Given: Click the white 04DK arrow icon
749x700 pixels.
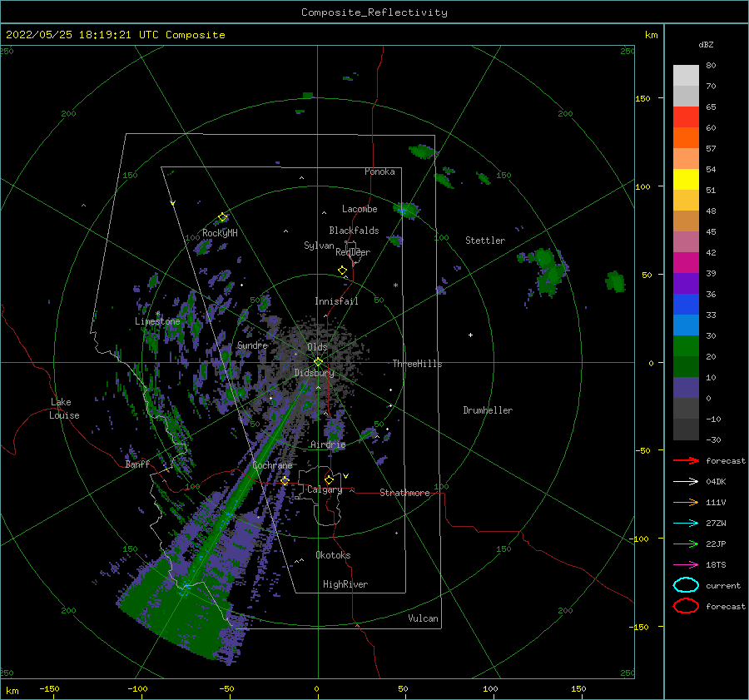Looking at the screenshot, I should (686, 482).
